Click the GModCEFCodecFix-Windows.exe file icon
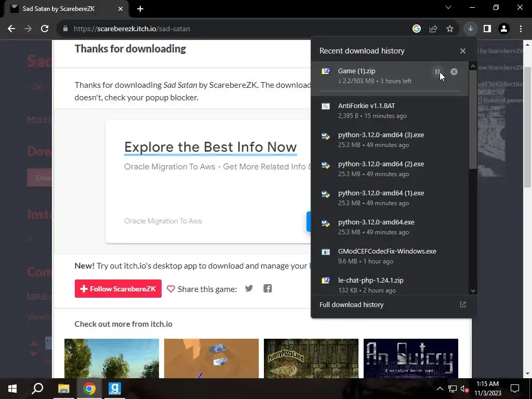Screen dimensions: 532x399 point(326,252)
